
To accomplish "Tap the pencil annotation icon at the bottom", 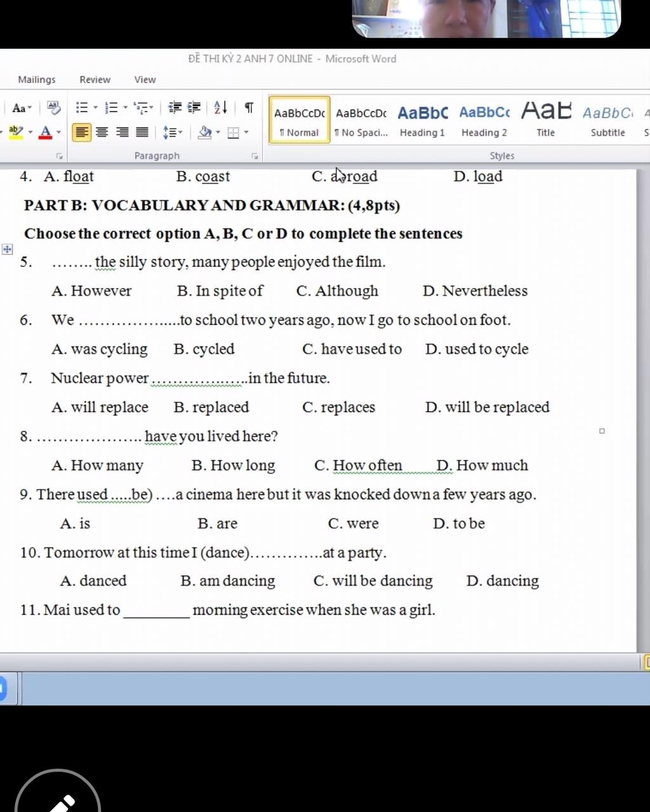I will click(58, 801).
